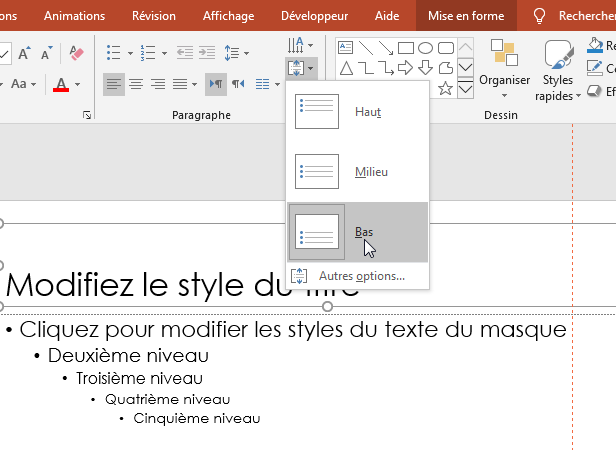The width and height of the screenshot is (616, 450).
Task: Open the Affichage ribbon tab
Action: click(x=228, y=16)
